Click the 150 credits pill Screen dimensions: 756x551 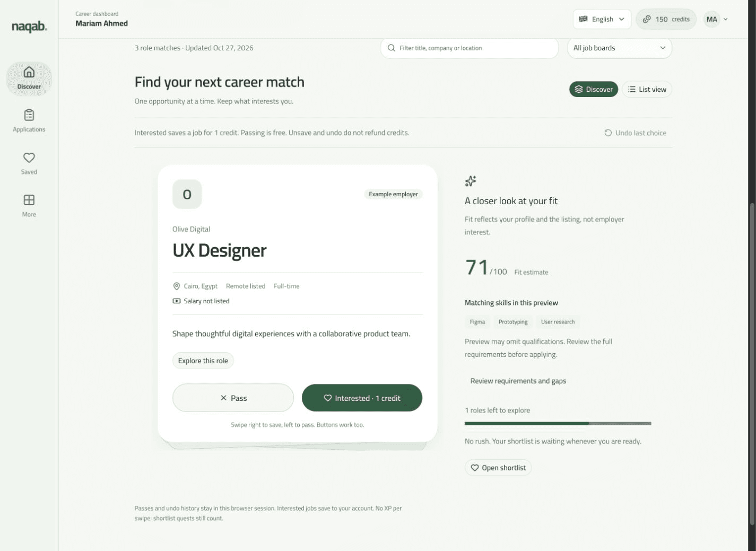click(x=666, y=19)
